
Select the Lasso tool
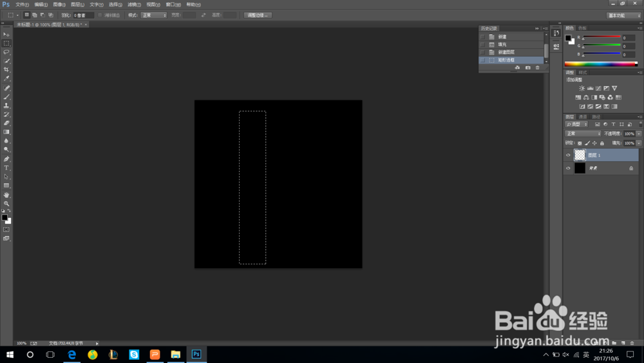point(6,52)
